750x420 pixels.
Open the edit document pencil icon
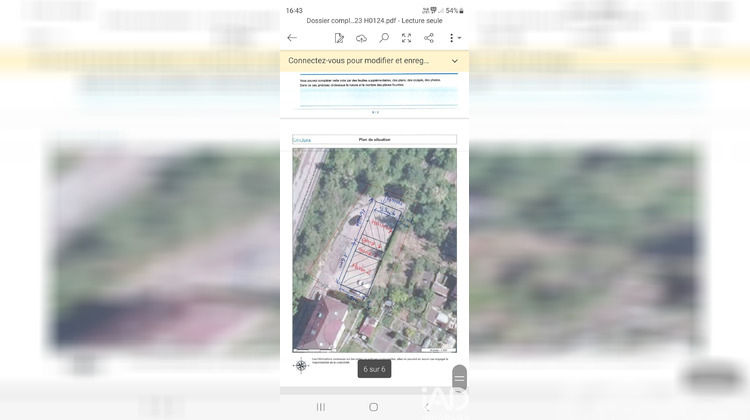point(339,38)
